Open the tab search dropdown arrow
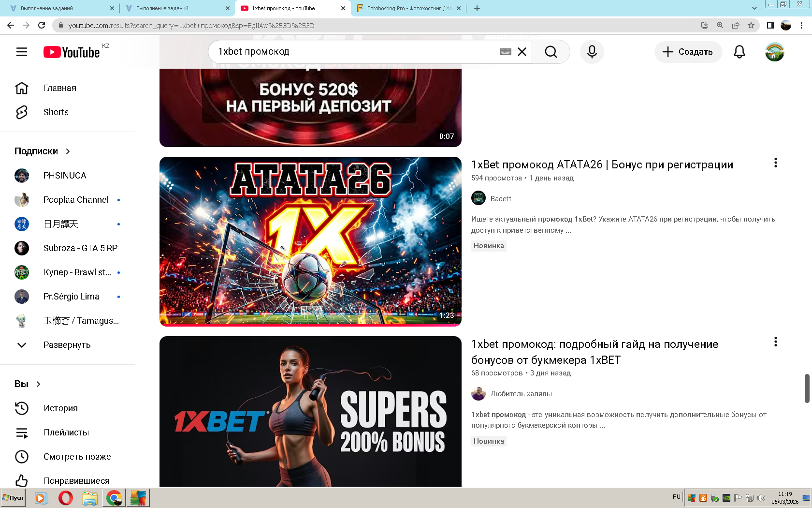Image resolution: width=812 pixels, height=508 pixels. coord(754,8)
